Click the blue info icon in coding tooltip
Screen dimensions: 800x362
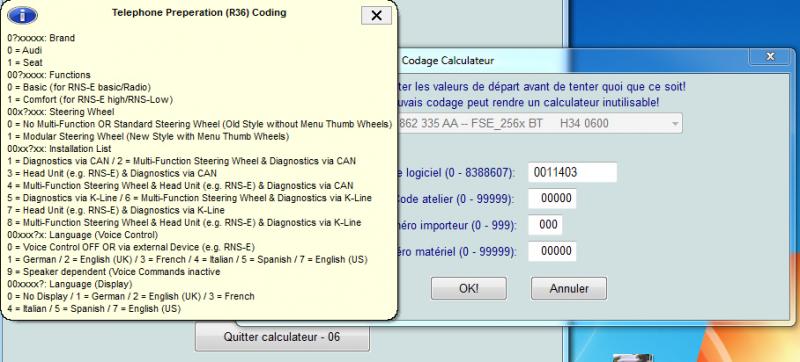[22, 15]
